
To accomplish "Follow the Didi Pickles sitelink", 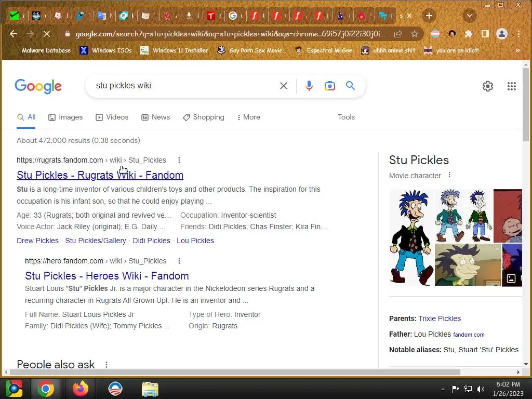I will [151, 241].
